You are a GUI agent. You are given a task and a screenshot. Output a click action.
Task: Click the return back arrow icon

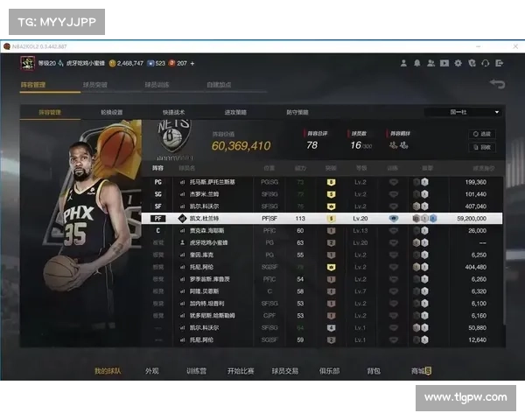pyautogui.click(x=497, y=84)
